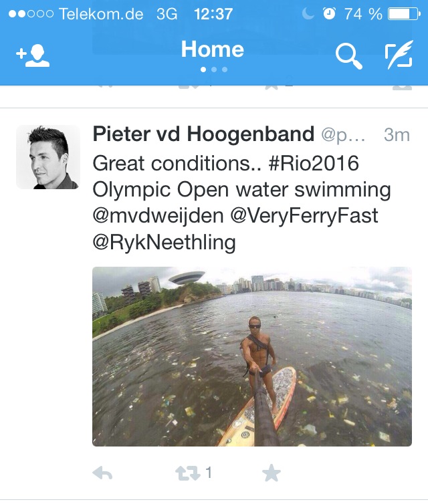Image resolution: width=428 pixels, height=504 pixels.
Task: Tap the compose new tweet icon
Action: click(x=399, y=56)
